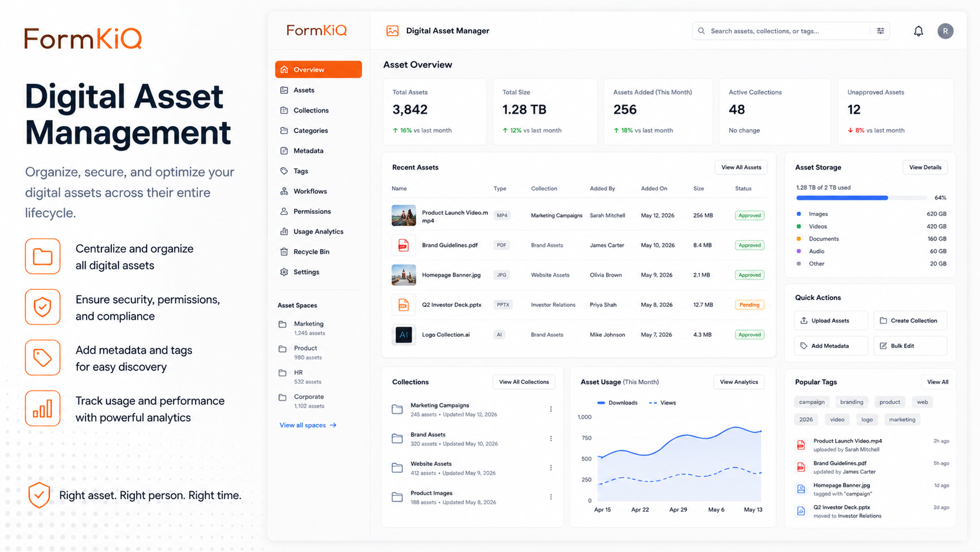Open options for Marketing Campaigns collection

551,409
